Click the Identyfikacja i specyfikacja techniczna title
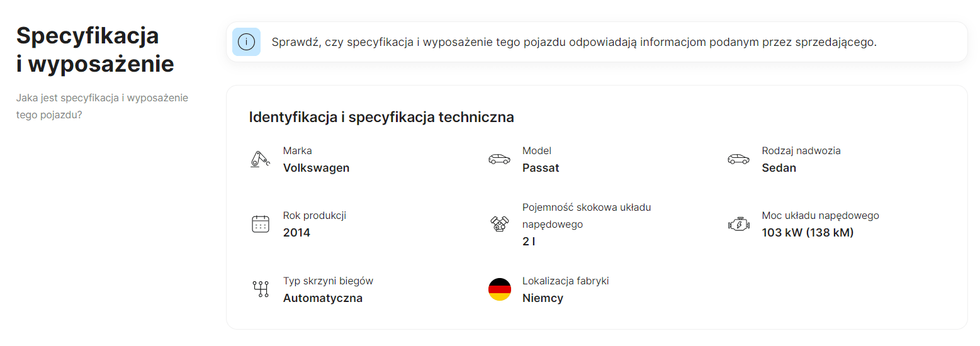 [381, 117]
